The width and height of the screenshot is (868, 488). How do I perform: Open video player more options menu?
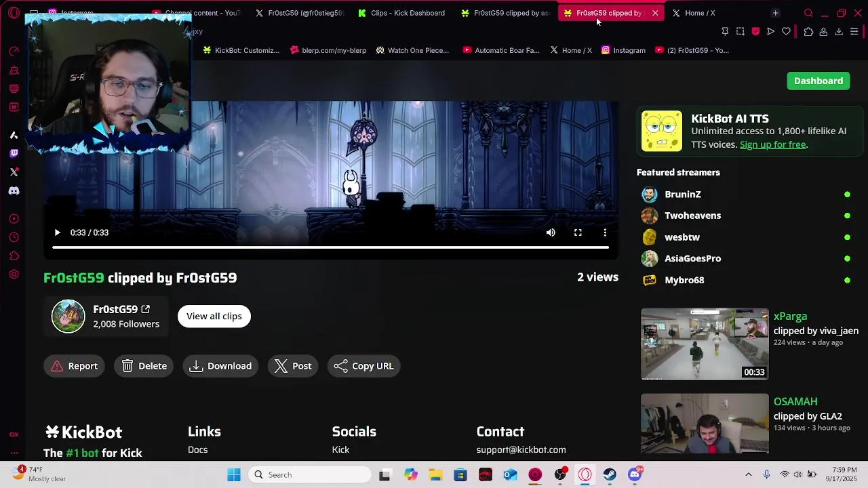click(x=605, y=232)
